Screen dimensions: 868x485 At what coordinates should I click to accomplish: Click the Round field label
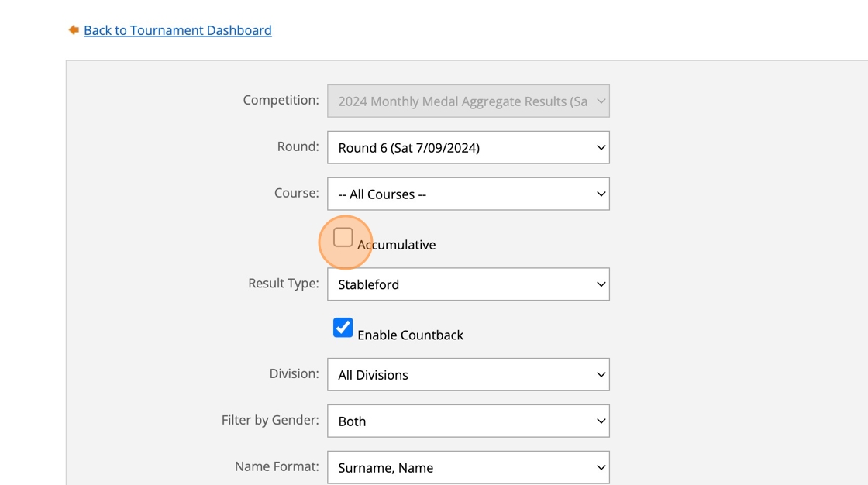pos(298,146)
